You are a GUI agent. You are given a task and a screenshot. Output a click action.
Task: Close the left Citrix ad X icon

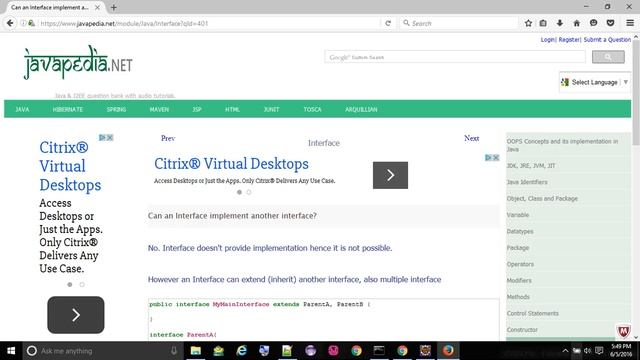click(110, 138)
